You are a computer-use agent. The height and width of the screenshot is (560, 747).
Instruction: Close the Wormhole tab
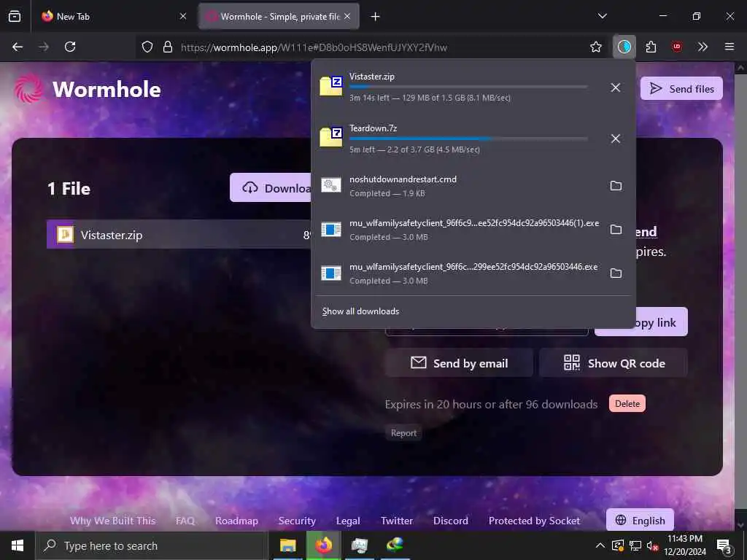tap(347, 17)
